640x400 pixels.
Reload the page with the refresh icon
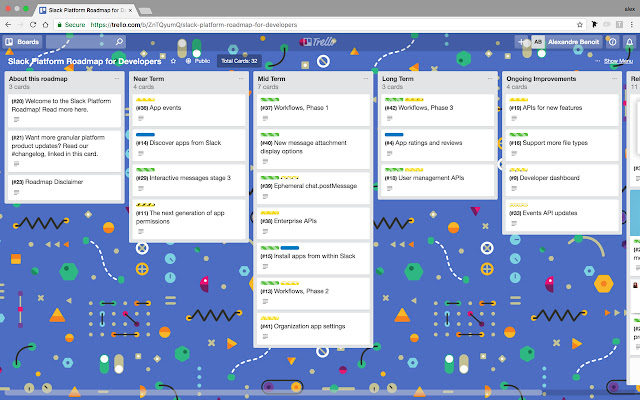[33, 24]
